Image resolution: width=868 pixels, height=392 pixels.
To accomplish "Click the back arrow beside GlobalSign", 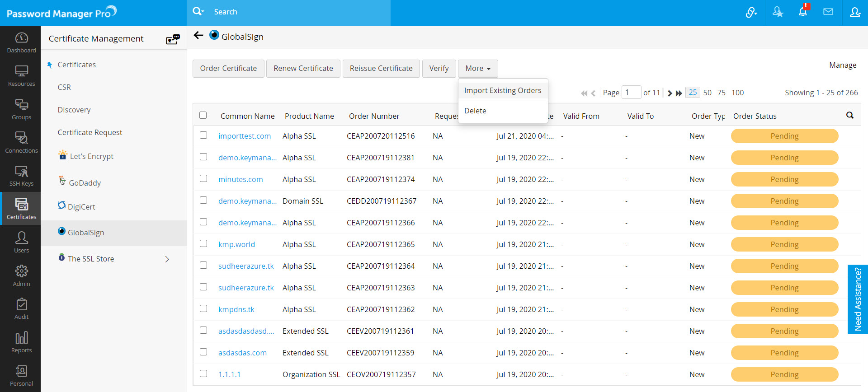I will coord(198,36).
